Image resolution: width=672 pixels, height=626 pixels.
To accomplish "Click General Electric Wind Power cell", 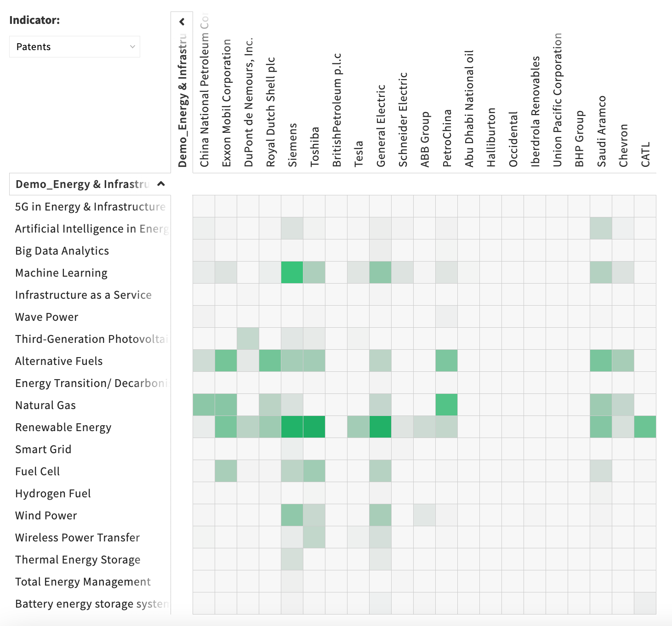I will 381,515.
